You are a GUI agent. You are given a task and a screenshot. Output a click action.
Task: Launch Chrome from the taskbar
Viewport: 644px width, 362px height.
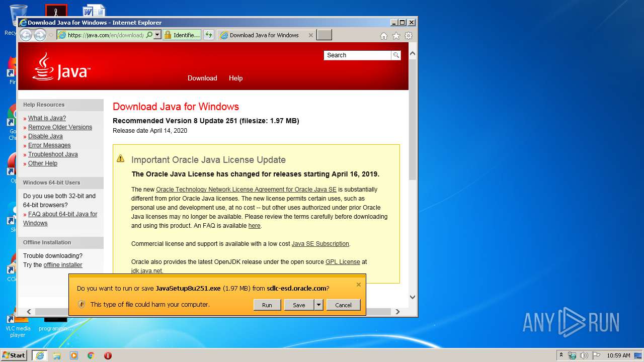[x=91, y=355]
